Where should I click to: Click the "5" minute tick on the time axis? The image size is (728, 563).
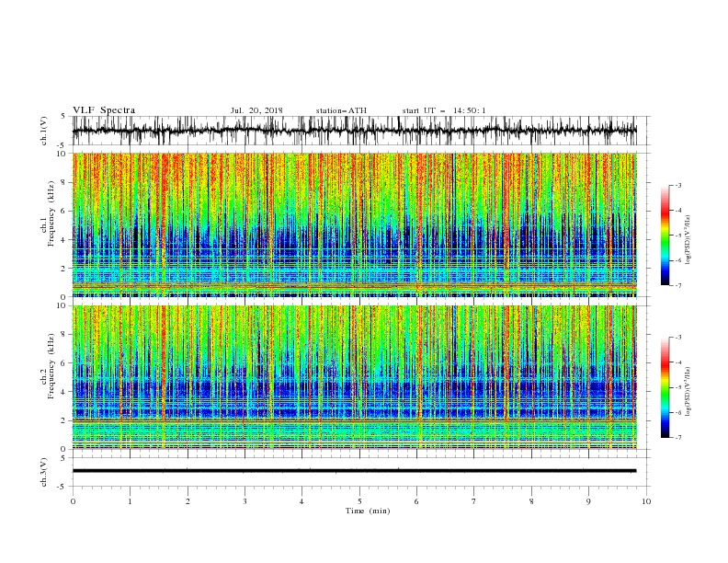click(359, 501)
